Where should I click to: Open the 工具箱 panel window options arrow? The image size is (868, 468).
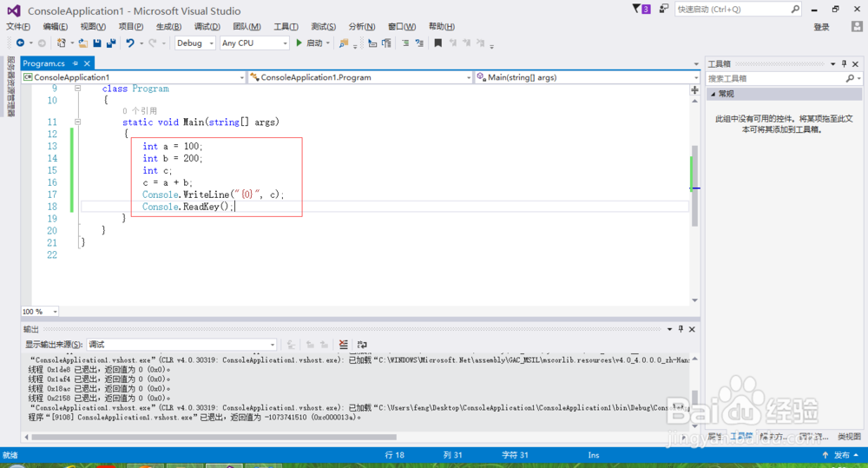[832, 63]
